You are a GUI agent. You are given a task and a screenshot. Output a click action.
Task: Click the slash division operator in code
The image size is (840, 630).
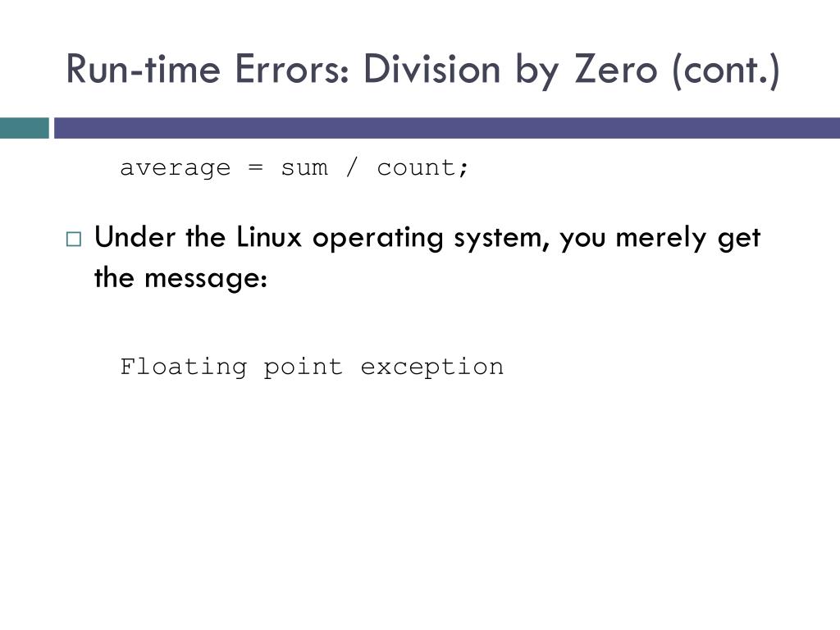pyautogui.click(x=352, y=167)
